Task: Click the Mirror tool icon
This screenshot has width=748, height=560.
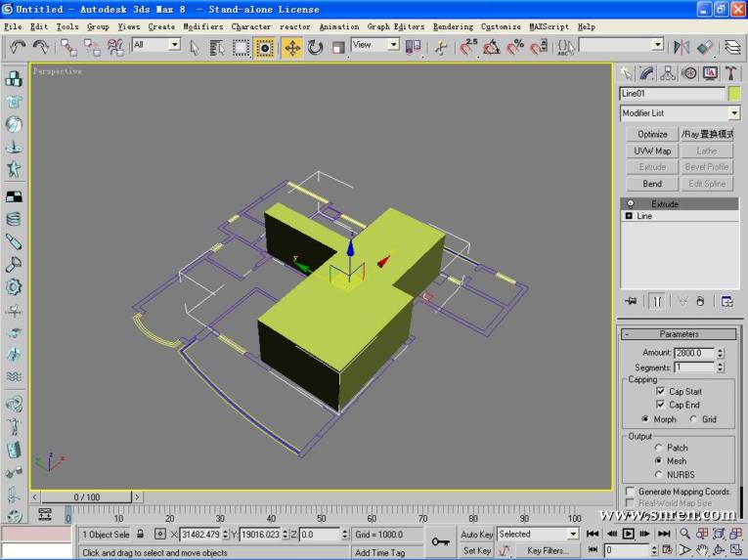Action: (x=682, y=47)
